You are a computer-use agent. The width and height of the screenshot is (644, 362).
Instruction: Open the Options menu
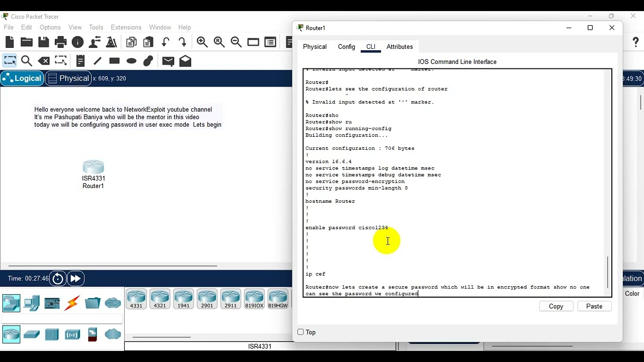click(50, 27)
